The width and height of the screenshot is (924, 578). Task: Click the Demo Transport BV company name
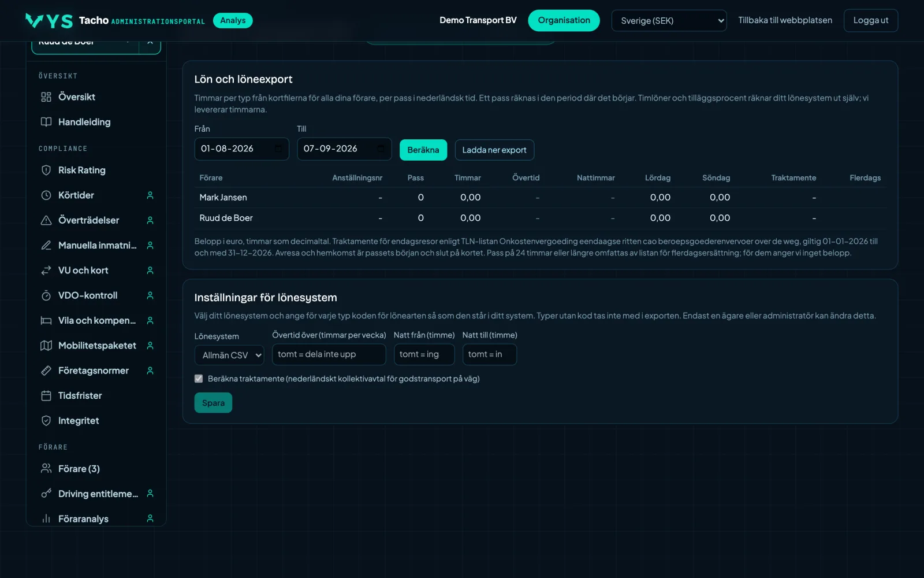tap(478, 20)
